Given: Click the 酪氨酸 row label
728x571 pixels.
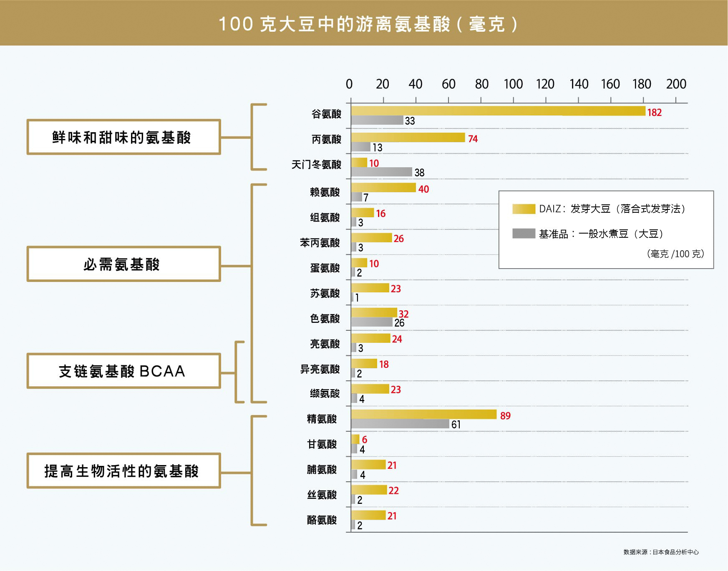Looking at the screenshot, I should coord(322,520).
